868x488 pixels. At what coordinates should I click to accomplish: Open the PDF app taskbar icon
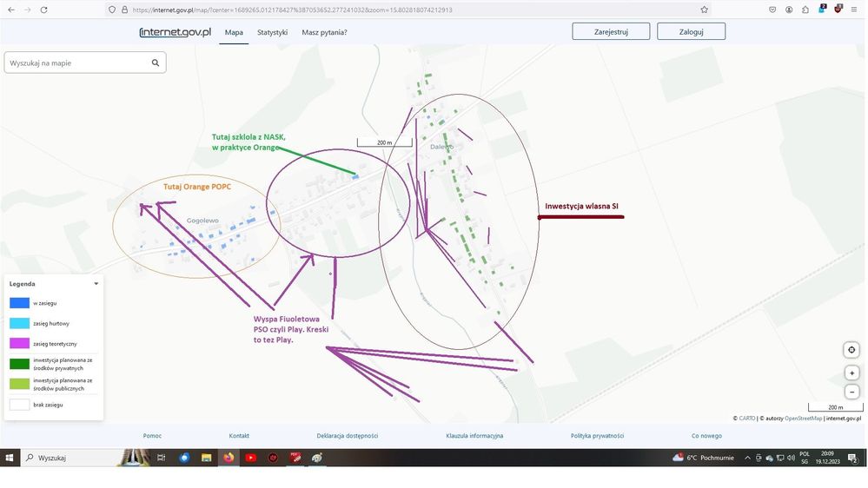click(295, 458)
